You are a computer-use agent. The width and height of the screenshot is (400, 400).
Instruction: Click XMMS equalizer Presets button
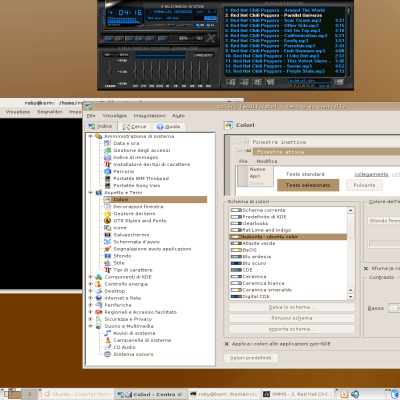pyautogui.click(x=203, y=55)
